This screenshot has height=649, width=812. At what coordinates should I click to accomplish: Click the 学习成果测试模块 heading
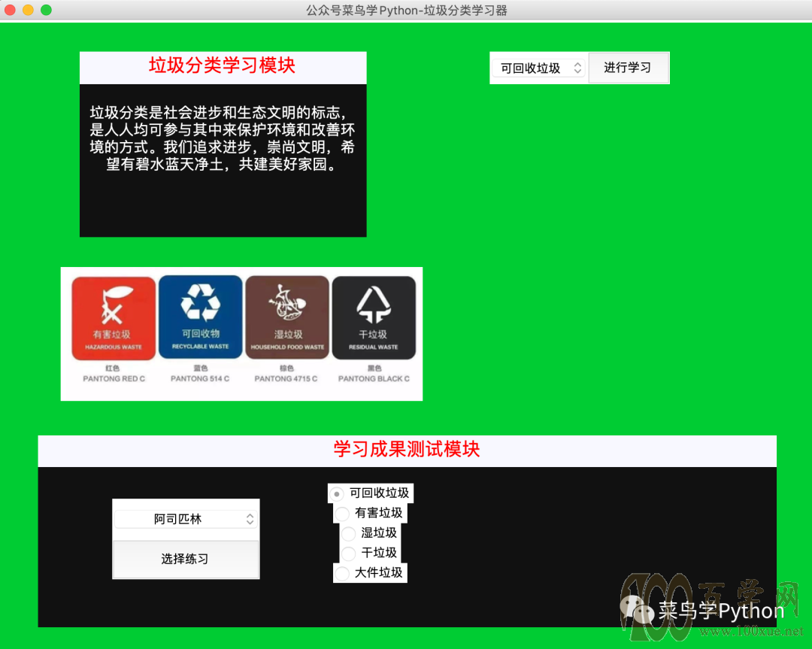tap(407, 449)
